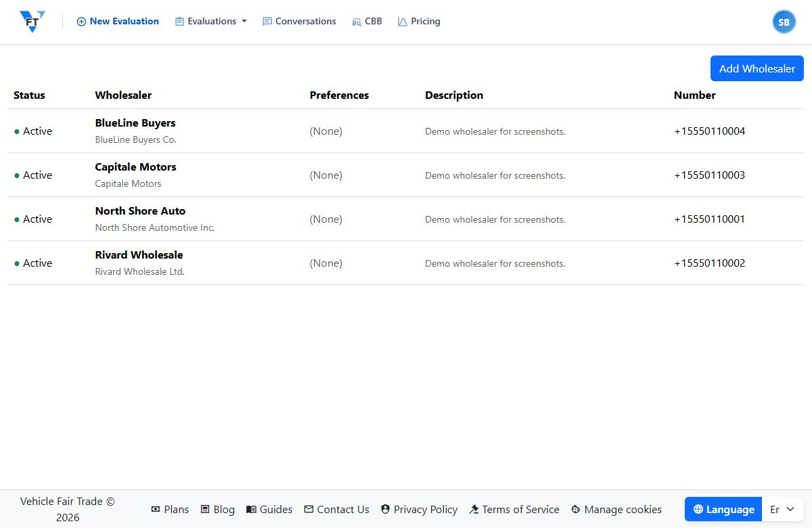This screenshot has height=528, width=812.
Task: Go to the Conversations page
Action: [x=298, y=22]
